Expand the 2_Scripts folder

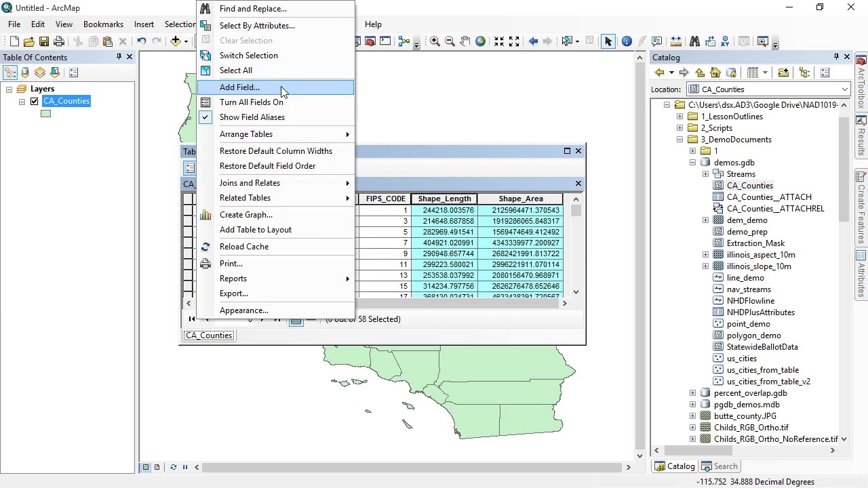click(679, 128)
